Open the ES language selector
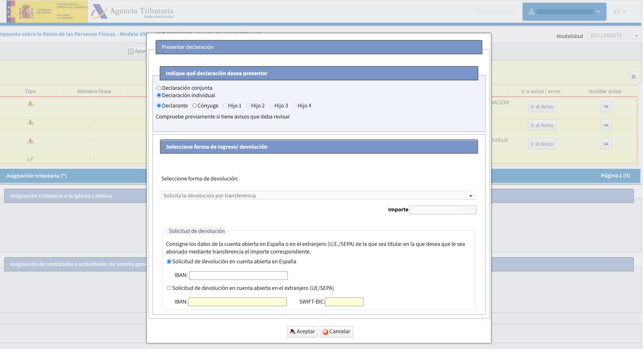The image size is (644, 361). tap(620, 11)
